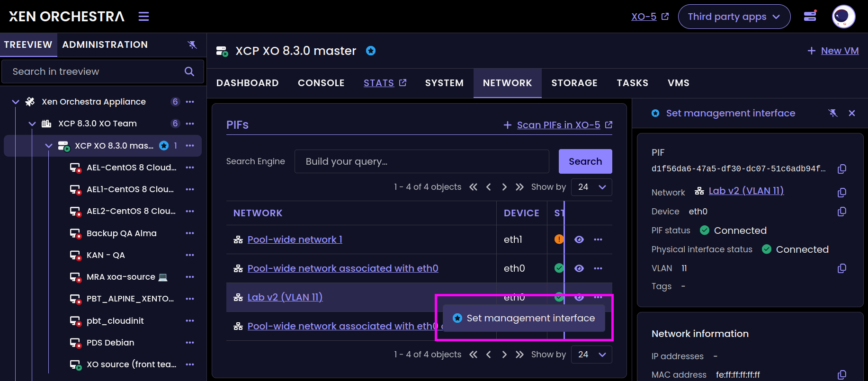Screen dimensions: 868x381
Task: Open more actions for XCP 8.3.0 XO Team
Action: point(190,124)
